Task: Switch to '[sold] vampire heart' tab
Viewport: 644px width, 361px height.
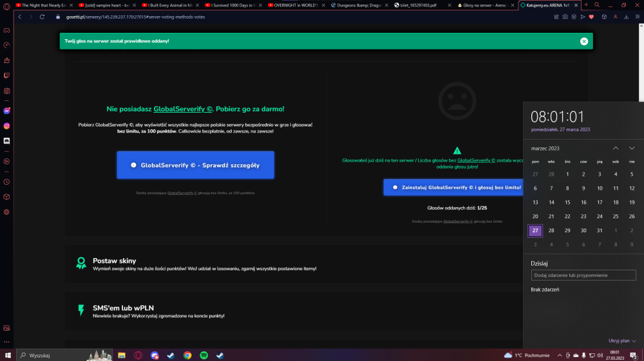Action: tap(107, 5)
